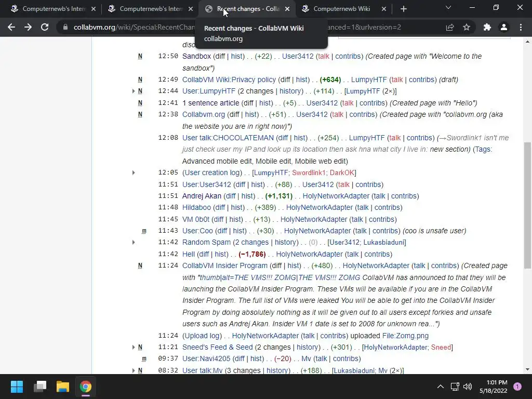Open Sneed user link in red
The image size is (532, 399).
441,347
